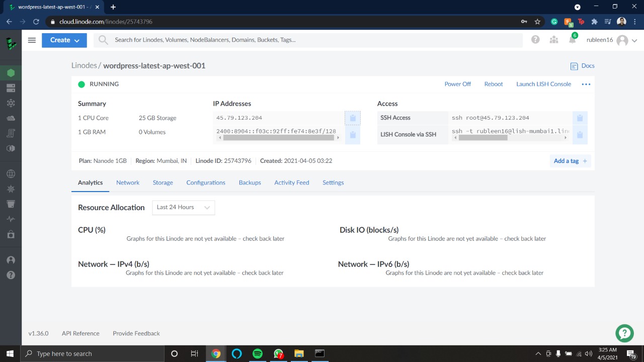Launch LISH Console
Viewport: 644px width, 362px height.
click(x=544, y=84)
